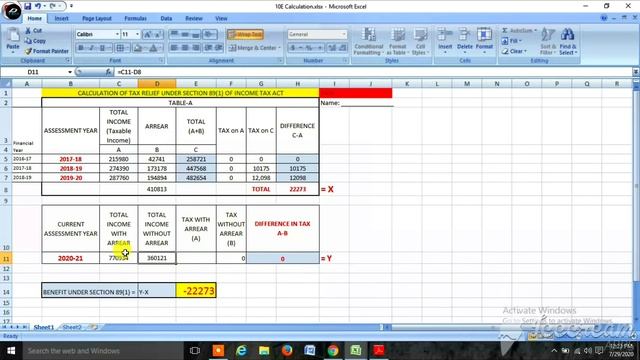
Task: Click the horizontal scrollbar
Action: tap(508, 327)
